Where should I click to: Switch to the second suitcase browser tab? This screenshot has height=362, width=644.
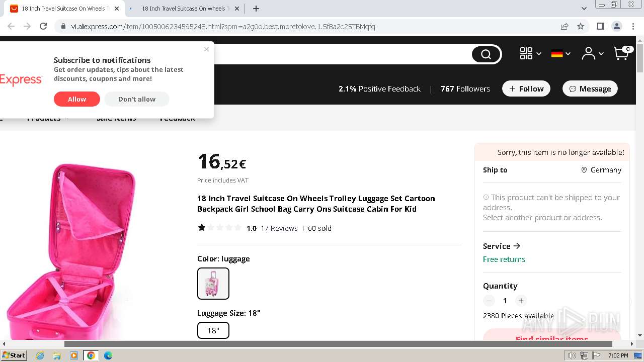(x=185, y=9)
